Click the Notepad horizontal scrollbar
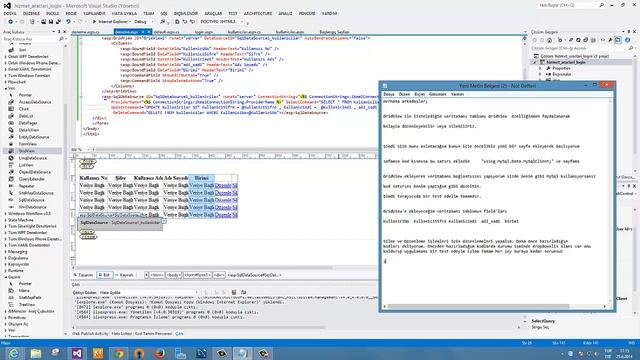 (478, 306)
